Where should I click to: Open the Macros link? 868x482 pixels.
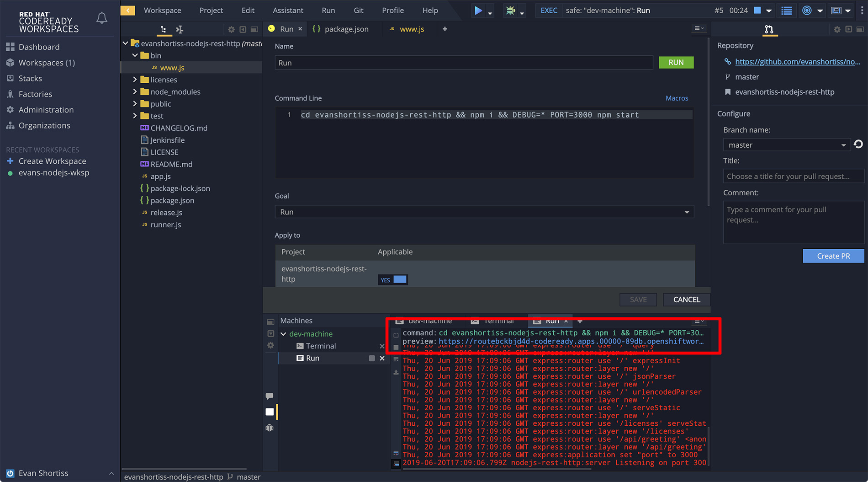(x=677, y=98)
